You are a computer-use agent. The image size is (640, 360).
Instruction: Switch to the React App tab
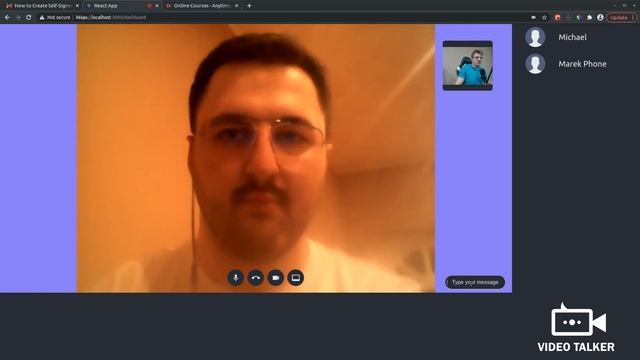pyautogui.click(x=122, y=6)
